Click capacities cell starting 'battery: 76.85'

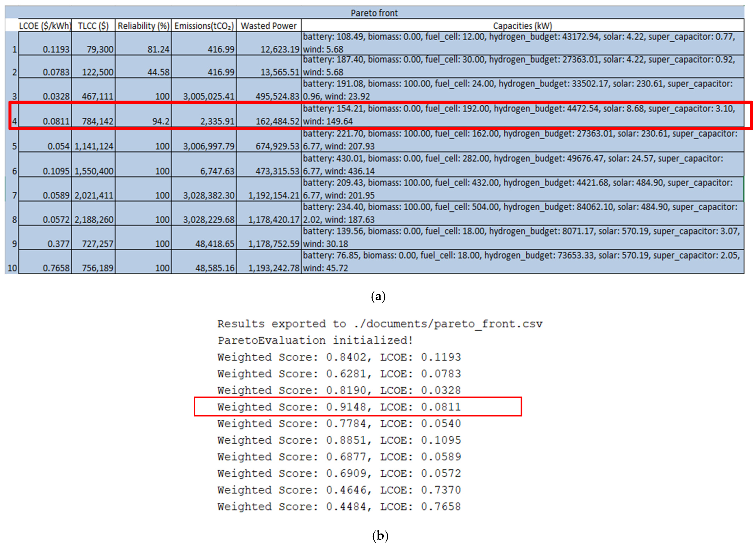pos(522,262)
